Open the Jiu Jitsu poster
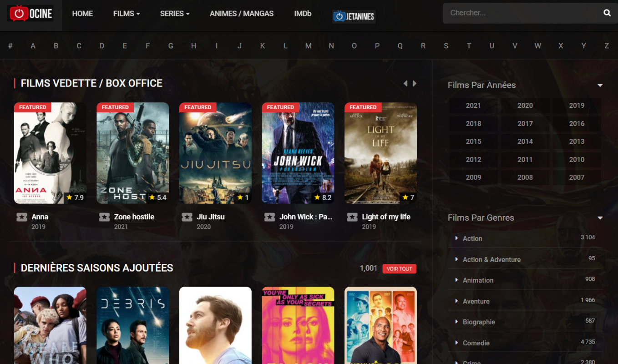The image size is (618, 364). 215,153
